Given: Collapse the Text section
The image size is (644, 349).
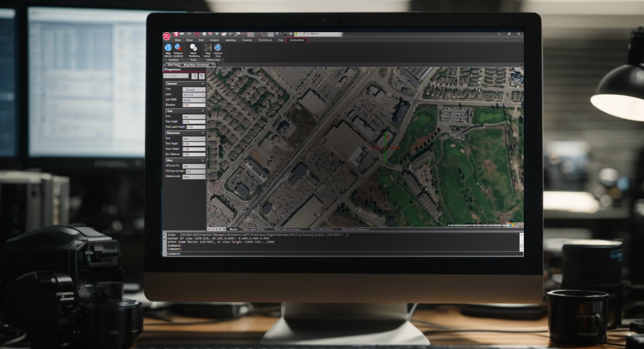Looking at the screenshot, I should 203,111.
